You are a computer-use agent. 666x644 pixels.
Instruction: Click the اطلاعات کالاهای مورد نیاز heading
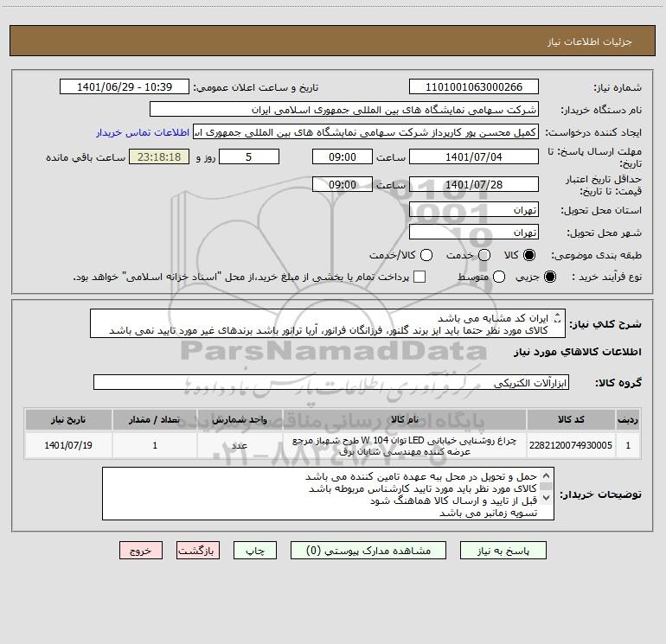click(577, 352)
